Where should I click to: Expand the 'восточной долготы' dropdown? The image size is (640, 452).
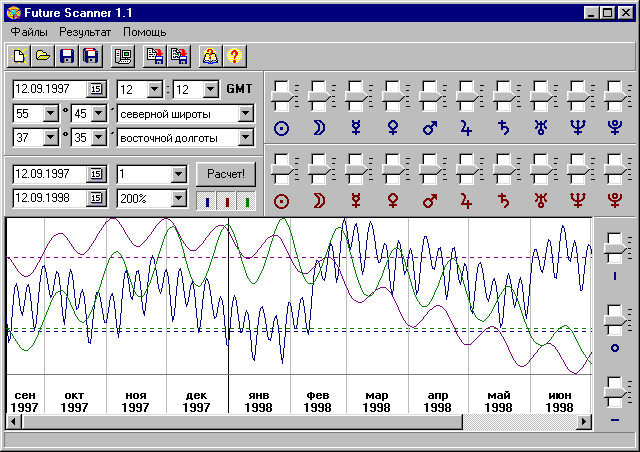click(245, 138)
